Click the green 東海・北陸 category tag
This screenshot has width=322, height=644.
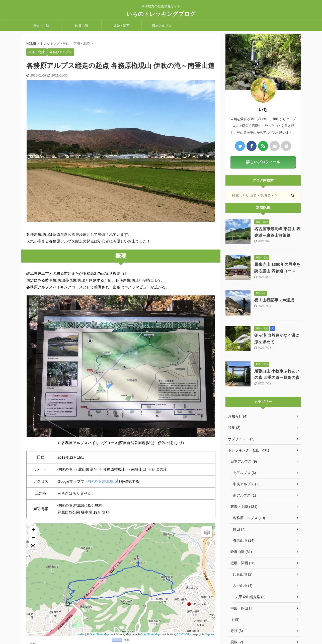pyautogui.click(x=36, y=52)
